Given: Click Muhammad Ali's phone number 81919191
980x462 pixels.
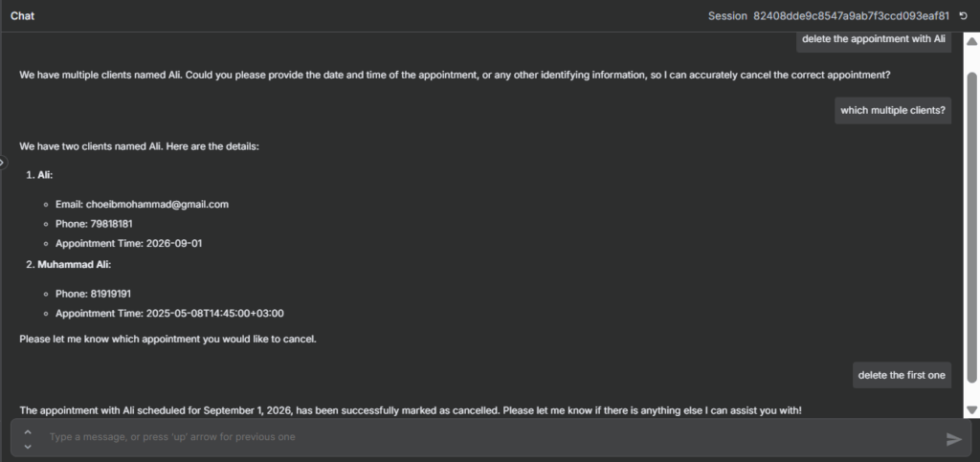Looking at the screenshot, I should coord(111,294).
